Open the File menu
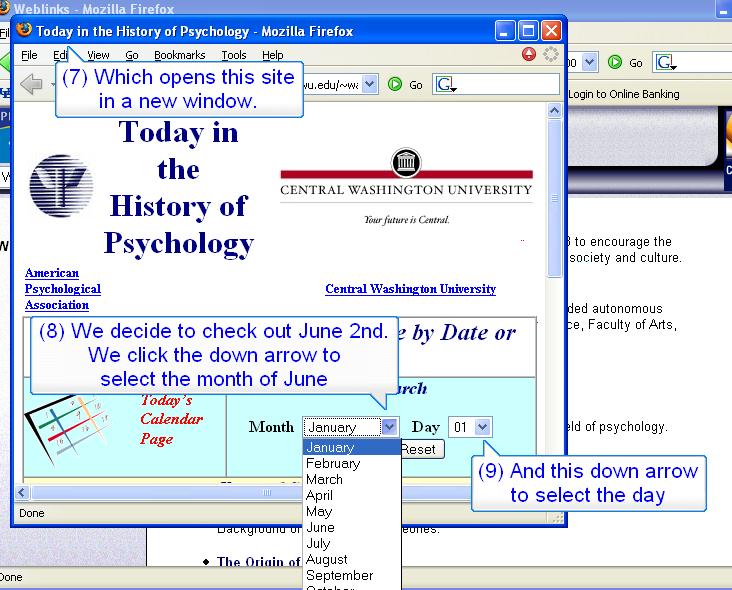Screen dimensions: 732x590 tap(29, 55)
